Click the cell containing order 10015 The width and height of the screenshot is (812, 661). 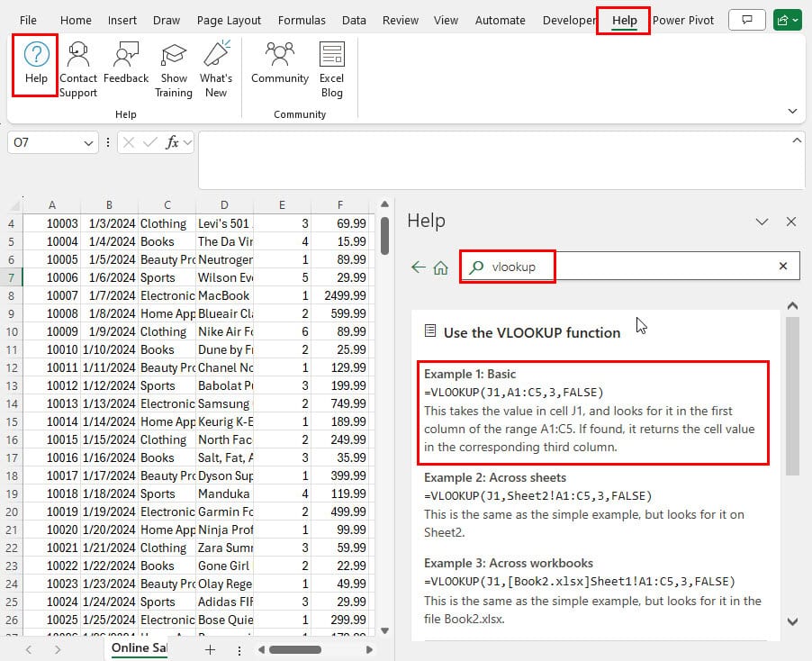52,439
